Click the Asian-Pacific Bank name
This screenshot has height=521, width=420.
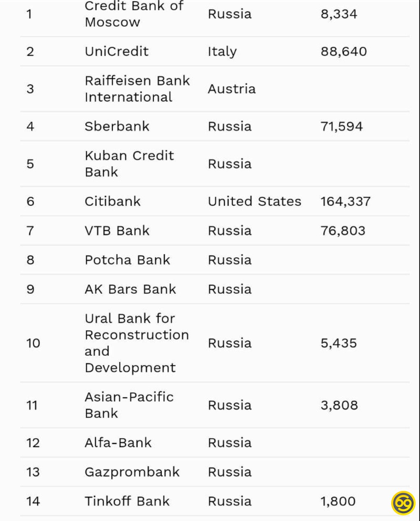point(129,405)
